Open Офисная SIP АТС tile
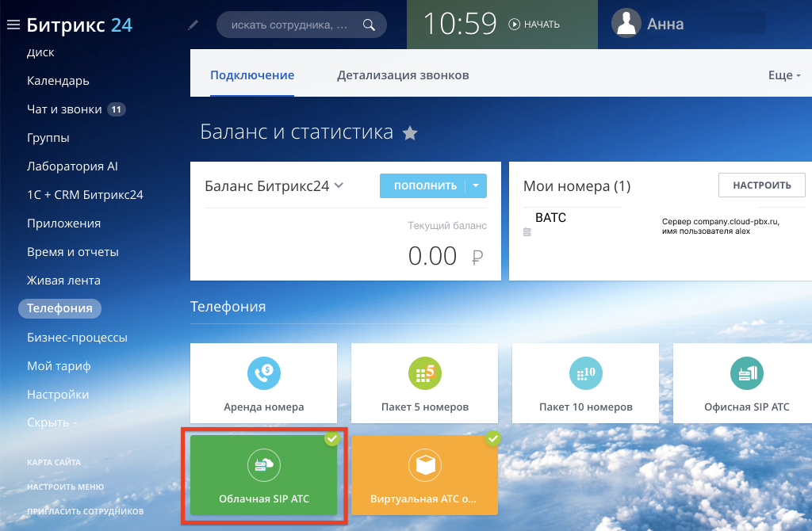 [x=746, y=382]
